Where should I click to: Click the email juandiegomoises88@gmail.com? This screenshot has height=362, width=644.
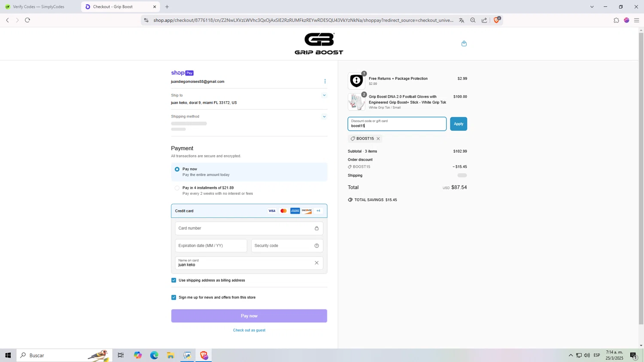click(197, 81)
